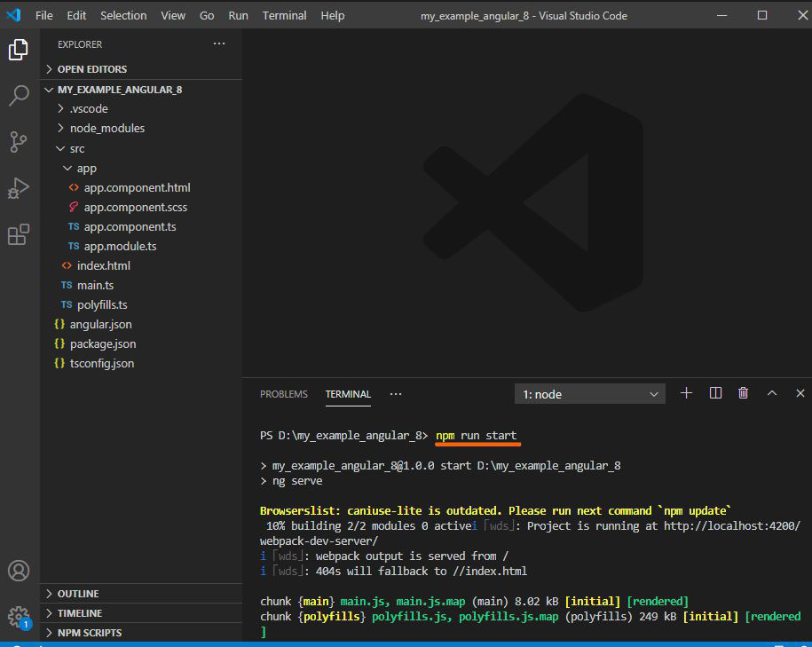Open the Source Control view

point(19,142)
